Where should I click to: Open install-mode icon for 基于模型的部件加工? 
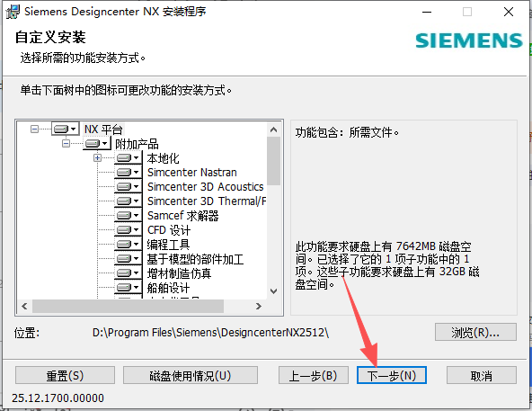point(129,259)
